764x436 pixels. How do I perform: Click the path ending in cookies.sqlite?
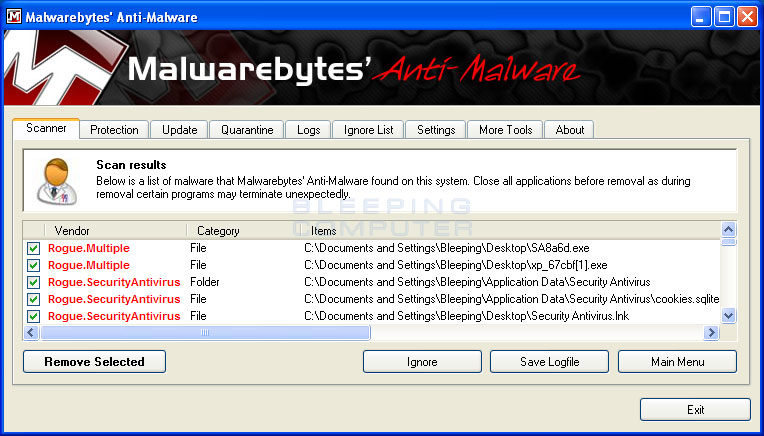[x=512, y=300]
